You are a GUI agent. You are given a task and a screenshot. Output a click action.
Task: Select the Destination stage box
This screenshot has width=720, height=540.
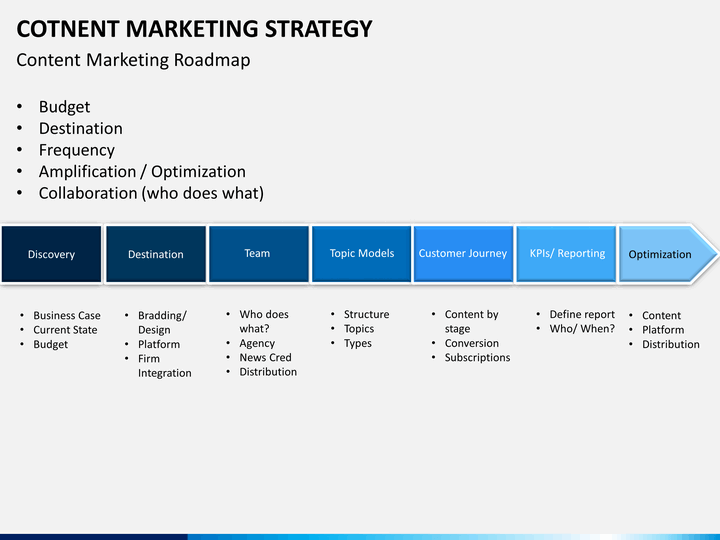point(156,254)
